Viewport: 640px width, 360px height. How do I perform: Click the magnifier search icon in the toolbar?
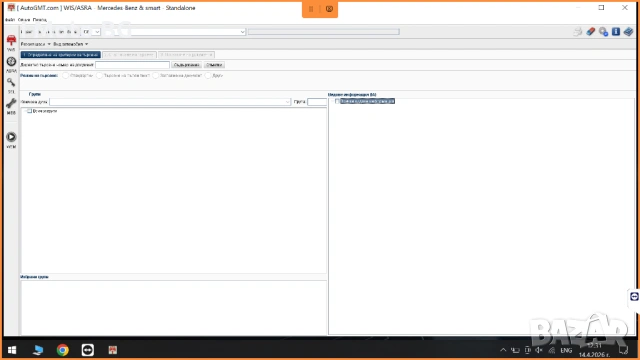pos(603,32)
